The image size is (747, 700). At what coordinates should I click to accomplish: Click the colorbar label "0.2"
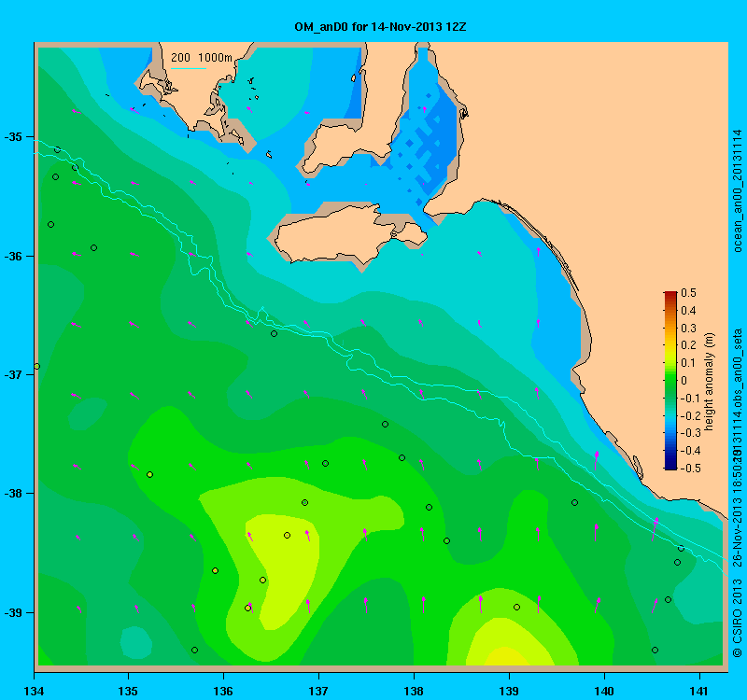688,345
